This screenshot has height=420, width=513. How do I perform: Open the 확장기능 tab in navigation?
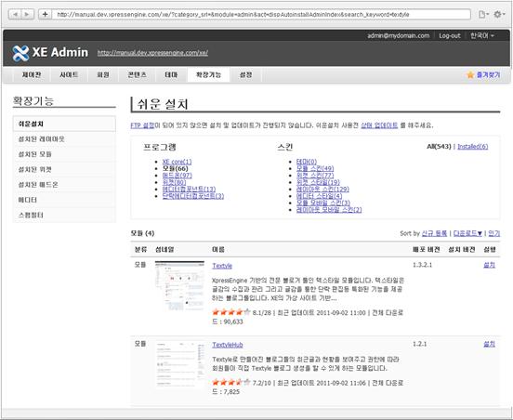pos(208,75)
